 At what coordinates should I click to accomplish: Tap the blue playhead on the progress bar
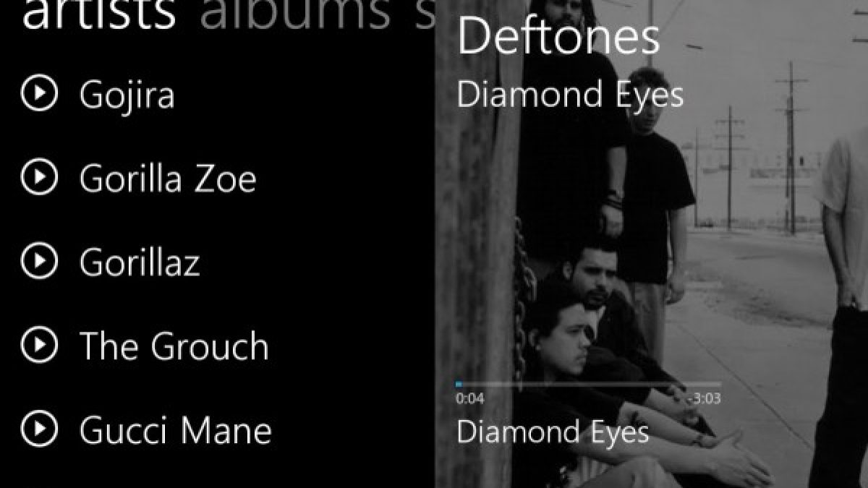click(x=459, y=384)
